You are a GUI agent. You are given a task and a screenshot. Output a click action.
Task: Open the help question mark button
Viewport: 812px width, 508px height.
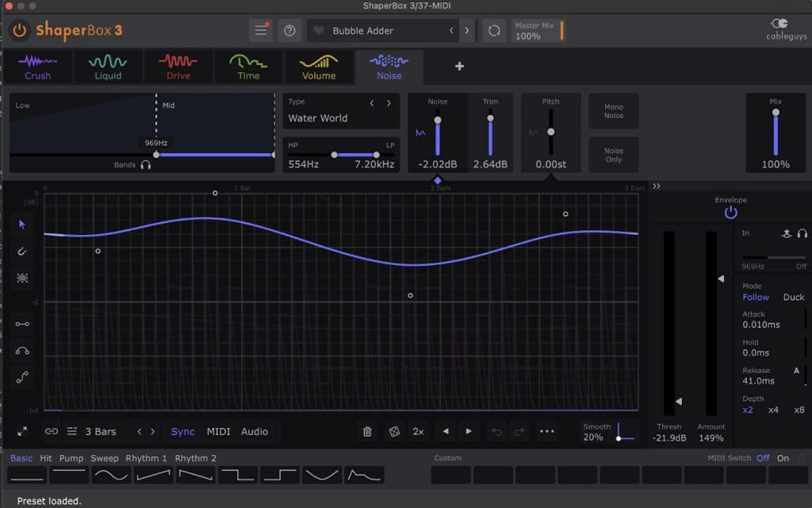pyautogui.click(x=289, y=31)
